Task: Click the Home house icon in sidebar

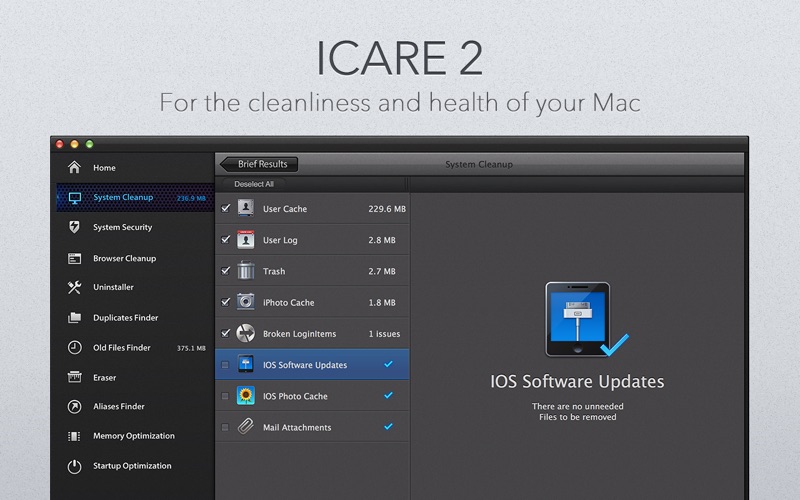Action: tap(74, 167)
